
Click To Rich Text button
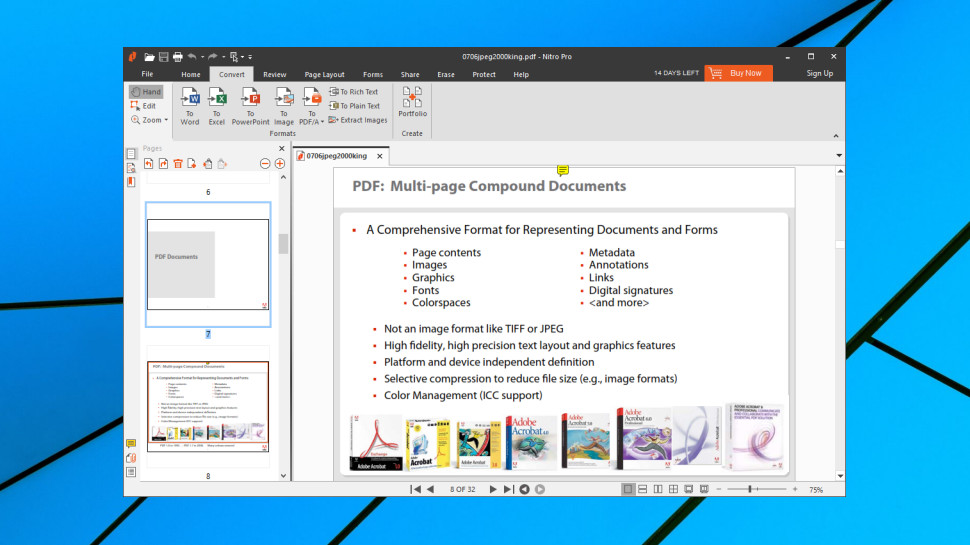pyautogui.click(x=353, y=92)
